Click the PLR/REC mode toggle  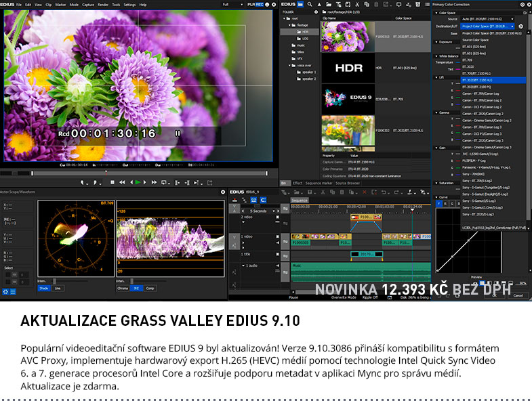[255, 5]
